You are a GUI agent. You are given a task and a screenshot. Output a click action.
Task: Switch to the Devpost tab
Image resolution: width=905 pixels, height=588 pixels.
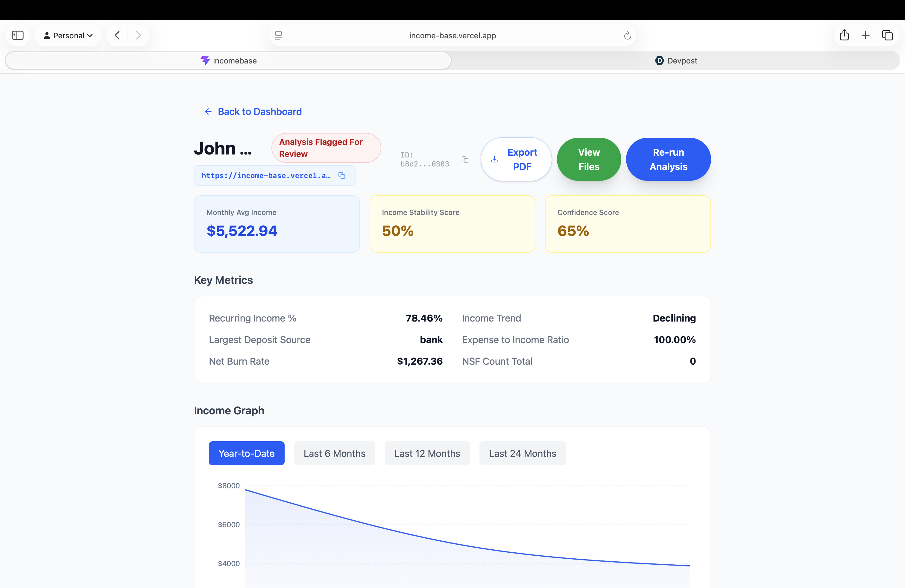tap(675, 60)
